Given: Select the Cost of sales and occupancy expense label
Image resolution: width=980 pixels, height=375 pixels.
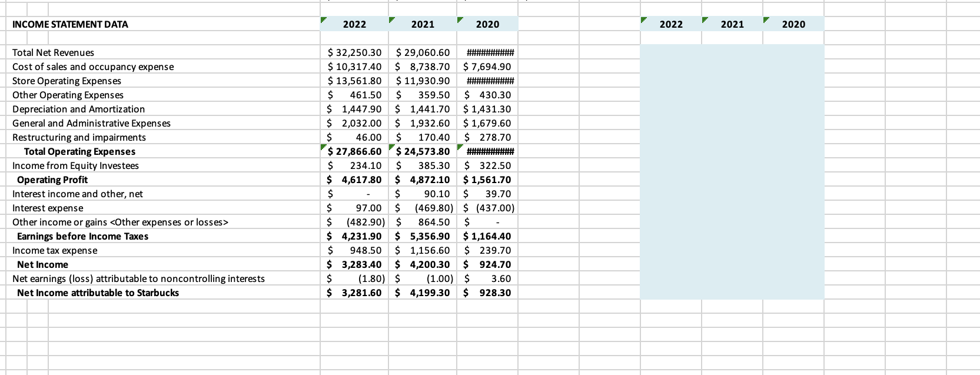Looking at the screenshot, I should point(93,67).
